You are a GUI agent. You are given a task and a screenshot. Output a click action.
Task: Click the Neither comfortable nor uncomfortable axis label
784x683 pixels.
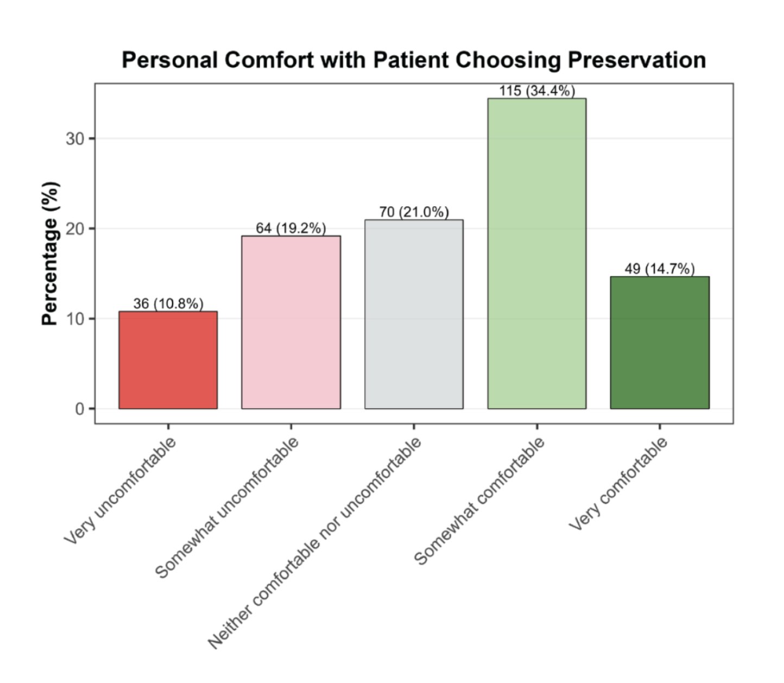(315, 543)
